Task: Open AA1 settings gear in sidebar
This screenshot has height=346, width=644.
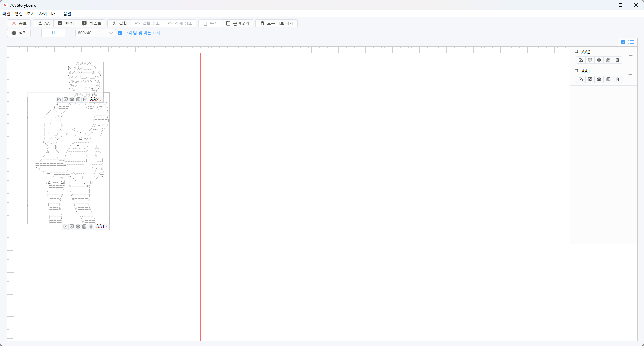Action: coord(599,79)
